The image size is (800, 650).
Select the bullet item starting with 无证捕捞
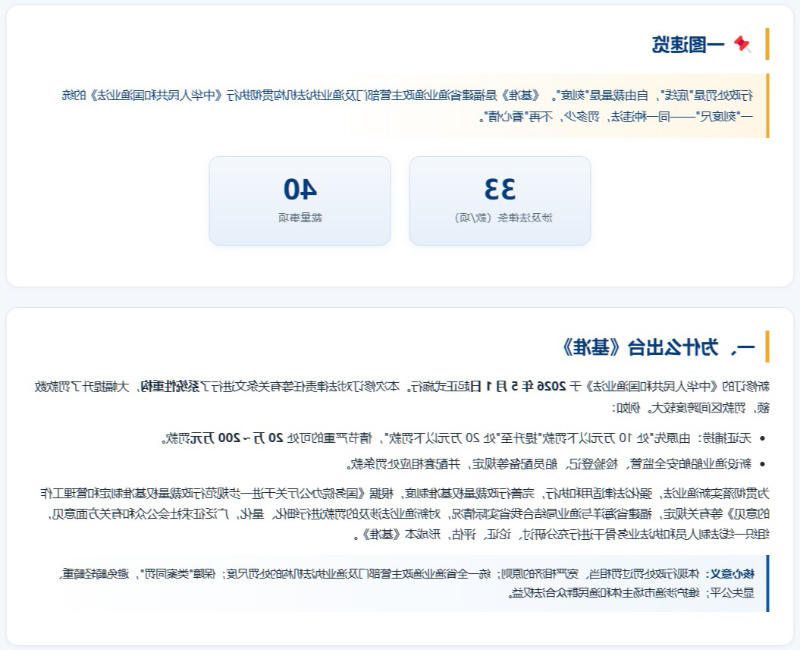[457, 438]
